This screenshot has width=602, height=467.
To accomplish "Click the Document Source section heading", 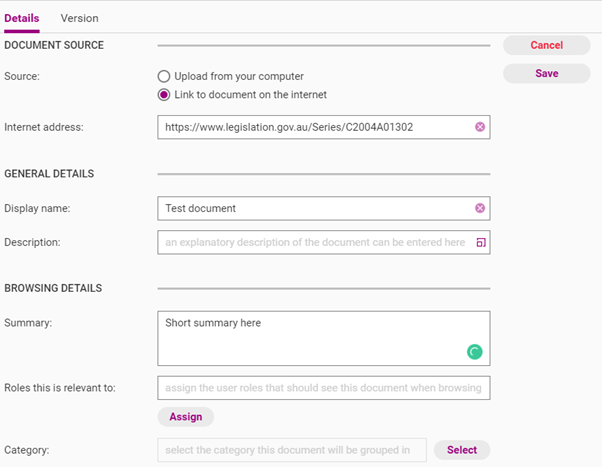I will point(54,45).
